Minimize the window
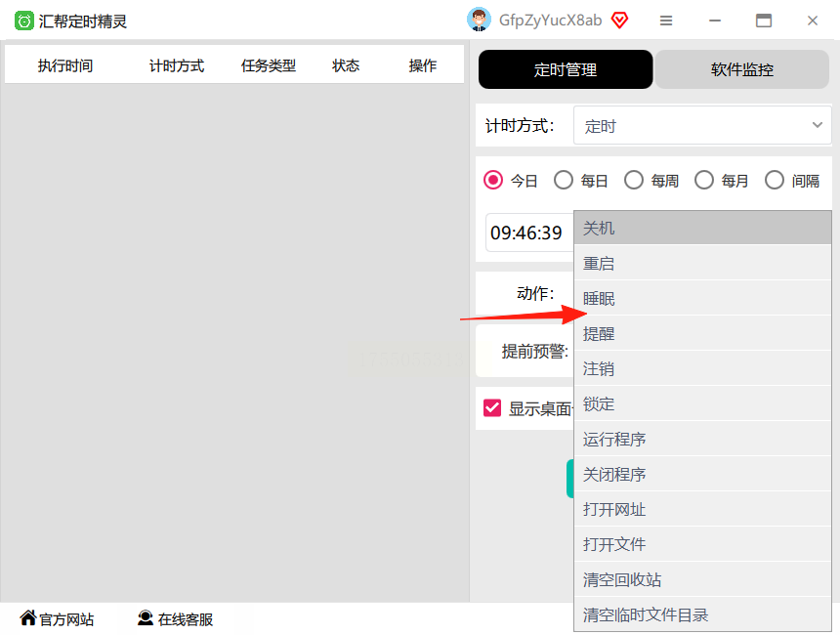 pyautogui.click(x=715, y=21)
